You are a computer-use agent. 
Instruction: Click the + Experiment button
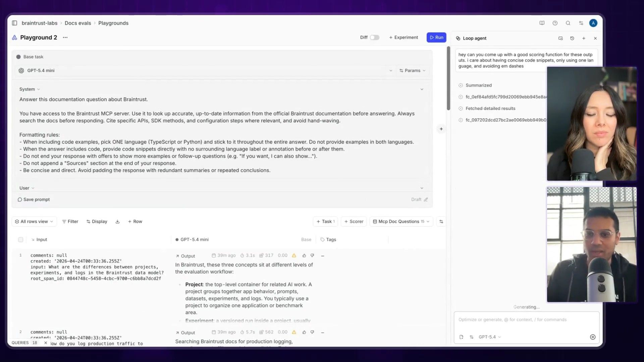tap(404, 38)
